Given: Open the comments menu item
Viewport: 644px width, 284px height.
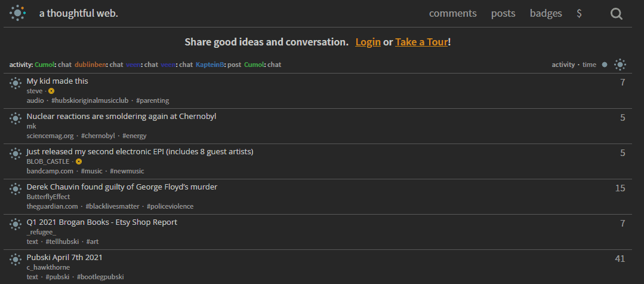Looking at the screenshot, I should coord(452,14).
